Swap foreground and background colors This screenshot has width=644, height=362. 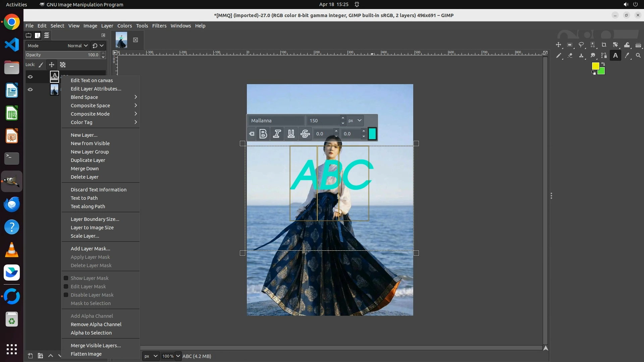(603, 64)
